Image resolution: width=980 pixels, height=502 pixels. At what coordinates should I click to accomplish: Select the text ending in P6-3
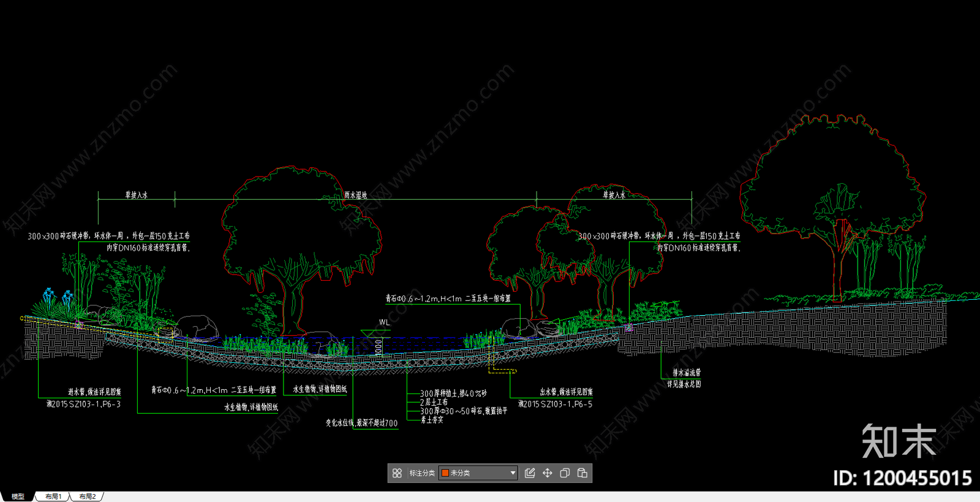point(83,405)
